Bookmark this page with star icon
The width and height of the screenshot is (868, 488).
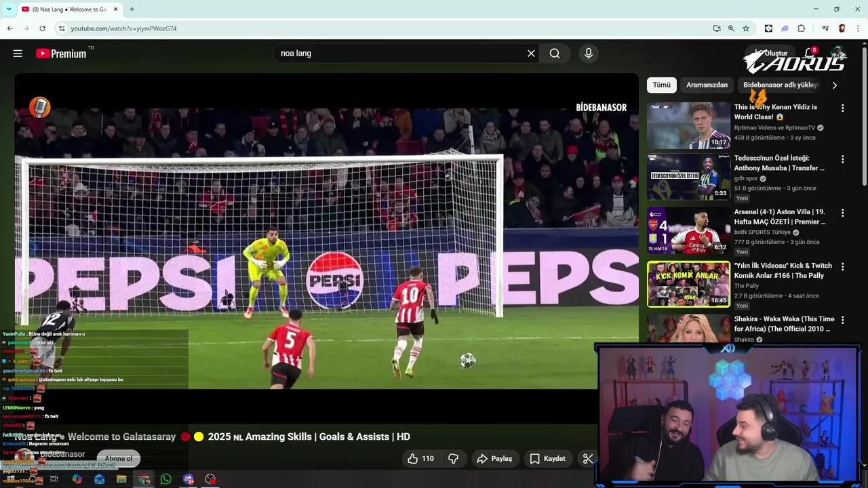[x=746, y=28]
